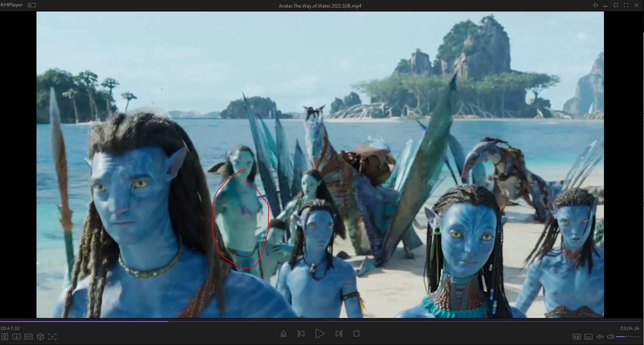Click the 3D cube icon
This screenshot has height=345, width=644.
point(40,337)
